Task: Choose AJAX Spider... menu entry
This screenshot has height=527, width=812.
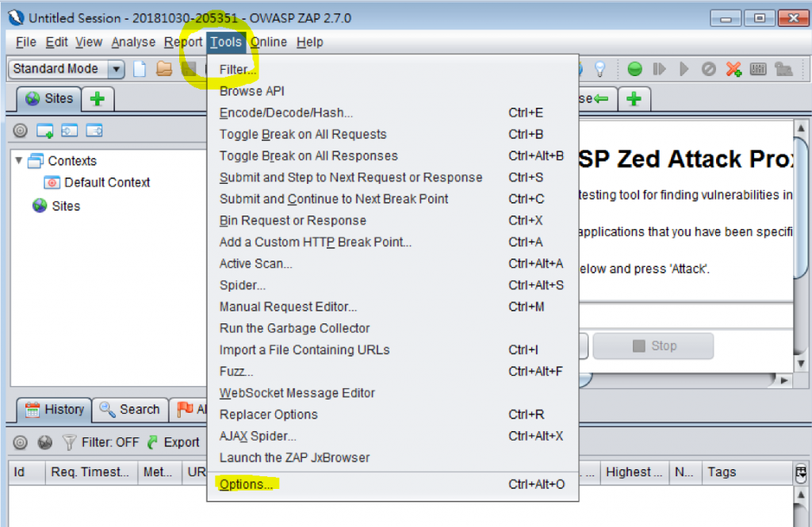Action: (x=393, y=437)
